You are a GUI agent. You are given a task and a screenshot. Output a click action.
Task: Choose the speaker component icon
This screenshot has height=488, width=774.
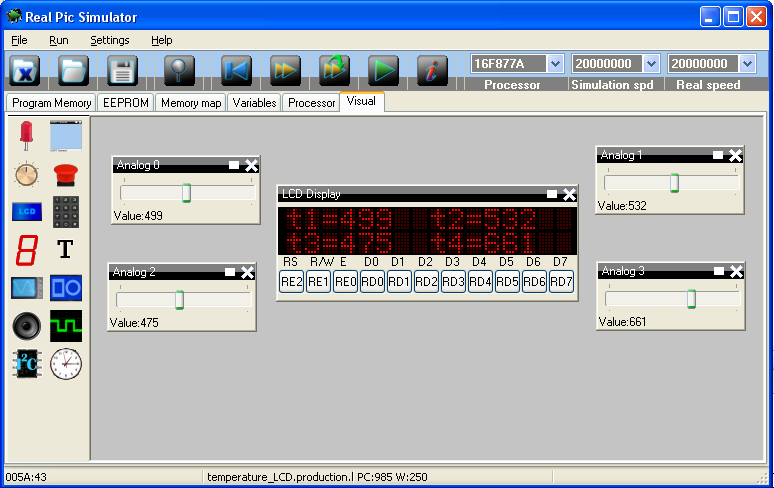(26, 326)
